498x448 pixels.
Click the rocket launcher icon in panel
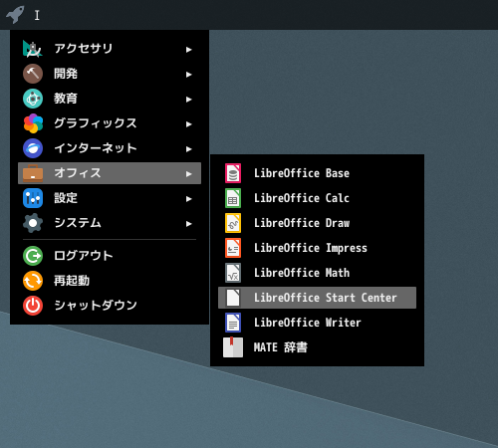(x=15, y=15)
